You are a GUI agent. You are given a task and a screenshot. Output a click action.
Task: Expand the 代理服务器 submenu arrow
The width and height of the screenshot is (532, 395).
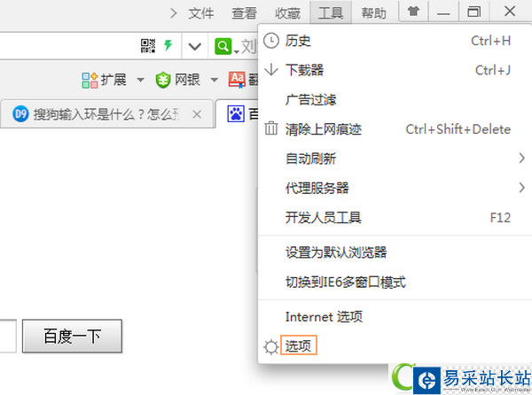[x=522, y=188]
